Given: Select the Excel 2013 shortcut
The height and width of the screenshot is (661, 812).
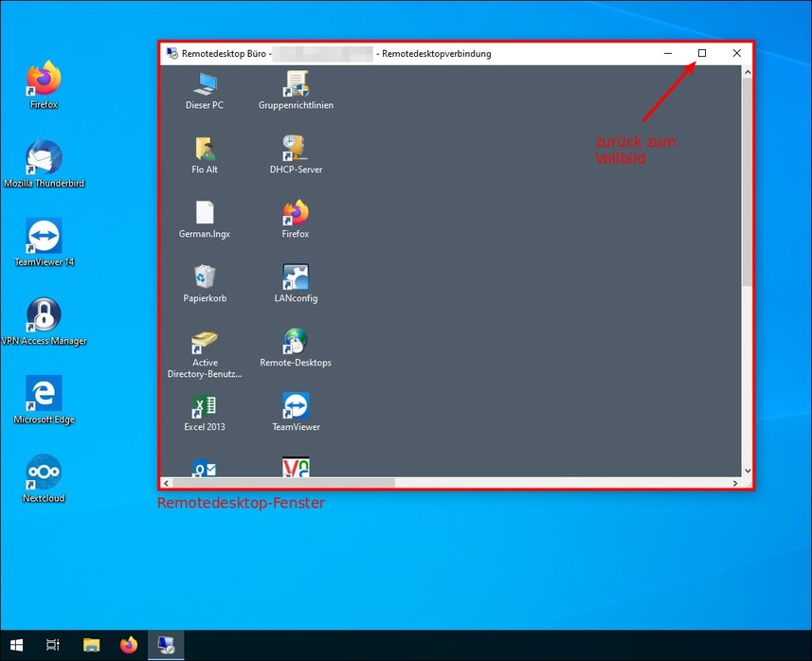Looking at the screenshot, I should [x=205, y=407].
